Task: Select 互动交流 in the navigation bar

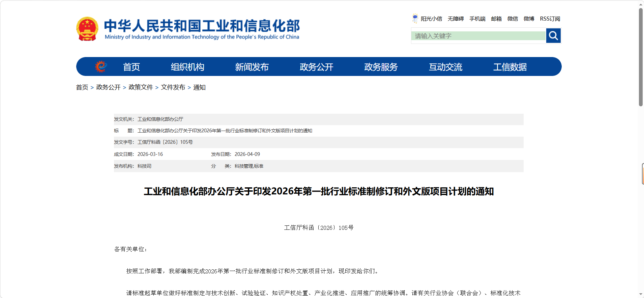Action: coord(445,67)
